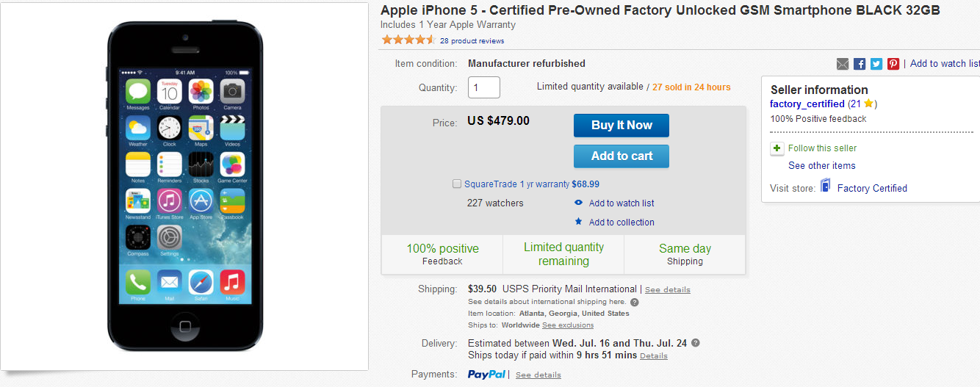Viewport: 980px width, 387px height.
Task: Click the Factory Certified store icon
Action: pyautogui.click(x=826, y=187)
